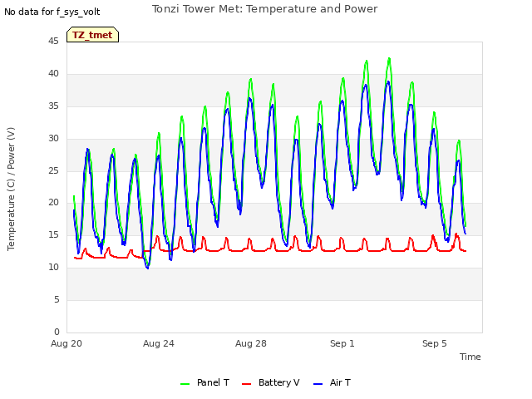Click the Time axis title
Image resolution: width=532 pixels, height=399 pixels.
pyautogui.click(x=470, y=357)
